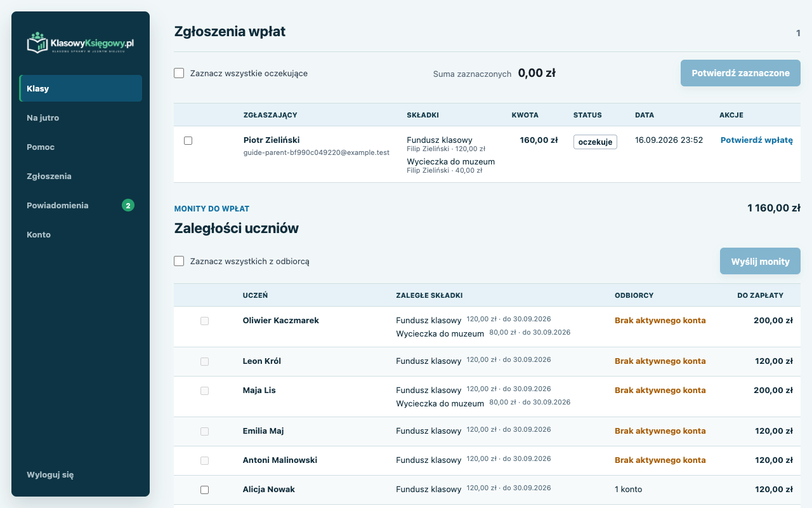The width and height of the screenshot is (812, 508).
Task: Select Alicja Nowak's row checkbox
Action: click(204, 490)
